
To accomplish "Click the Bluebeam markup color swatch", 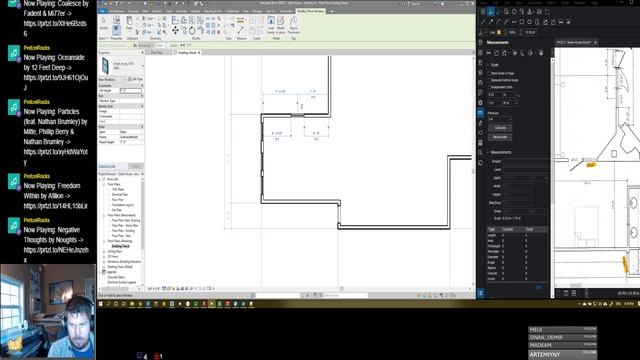I will point(499,33).
